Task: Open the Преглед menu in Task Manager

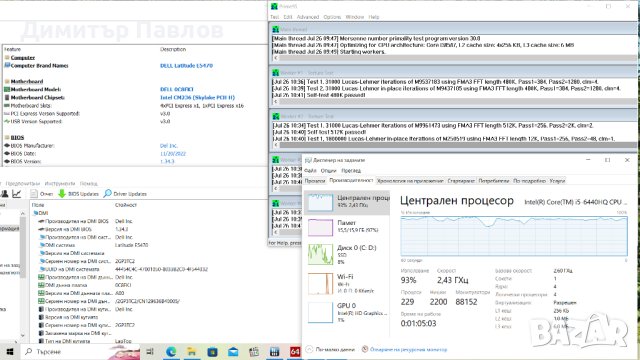Action: [x=351, y=171]
